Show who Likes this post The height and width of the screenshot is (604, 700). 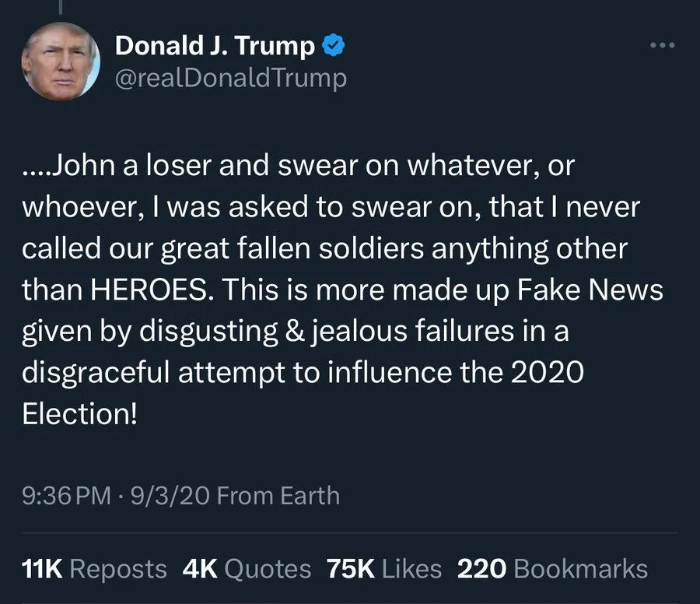pyautogui.click(x=413, y=568)
